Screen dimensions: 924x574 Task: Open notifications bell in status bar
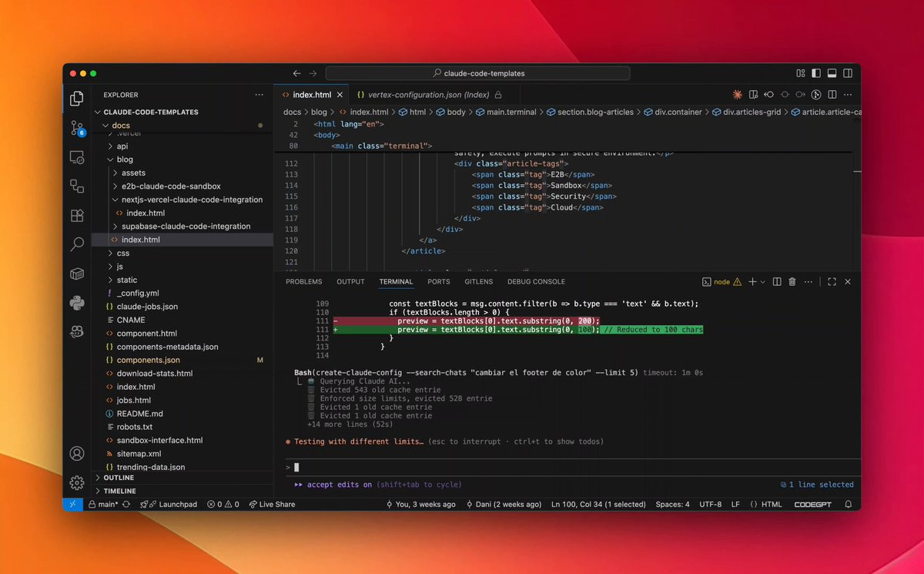tap(848, 505)
